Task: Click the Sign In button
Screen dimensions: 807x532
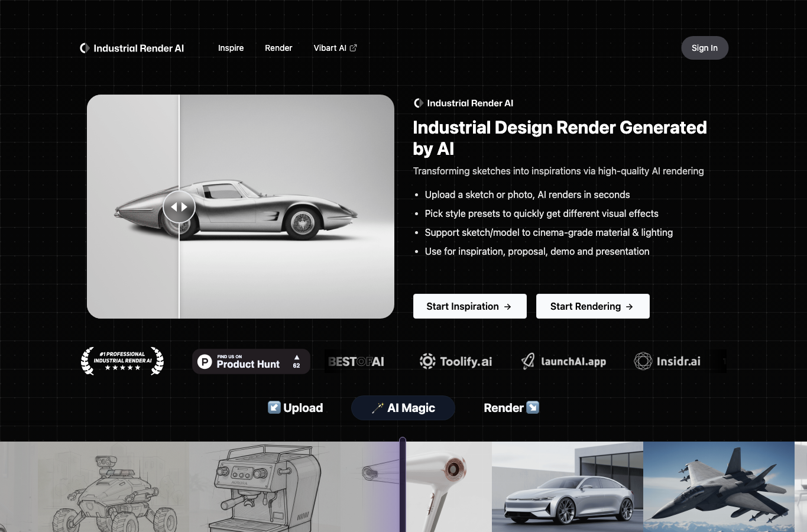Action: tap(705, 48)
